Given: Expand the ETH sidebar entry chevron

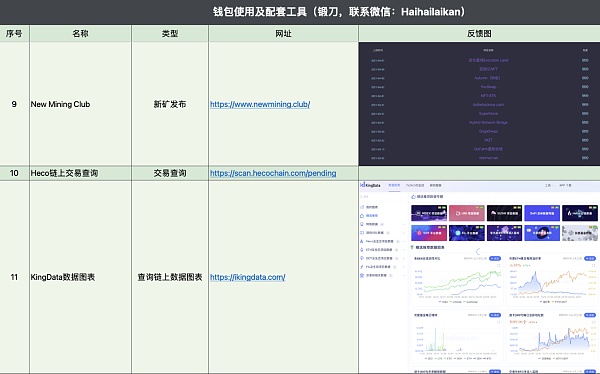Looking at the screenshot, I should pos(403,250).
